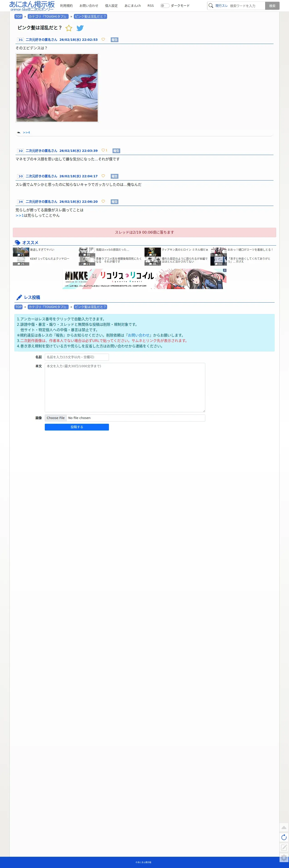The width and height of the screenshot is (289, 868).
Task: Open 個人設定 in the top menu
Action: pyautogui.click(x=111, y=6)
